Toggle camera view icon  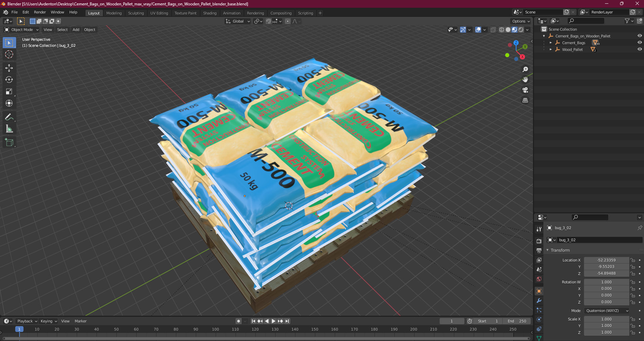click(x=525, y=90)
